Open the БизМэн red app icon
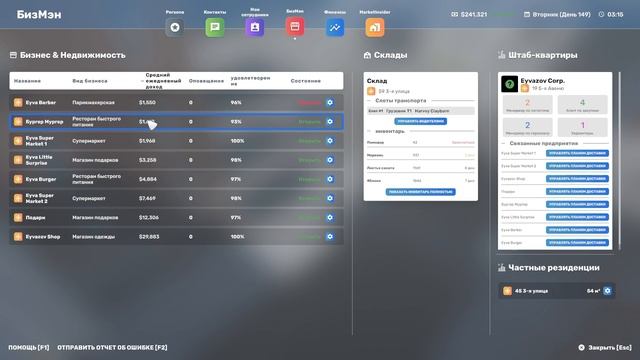 295,27
